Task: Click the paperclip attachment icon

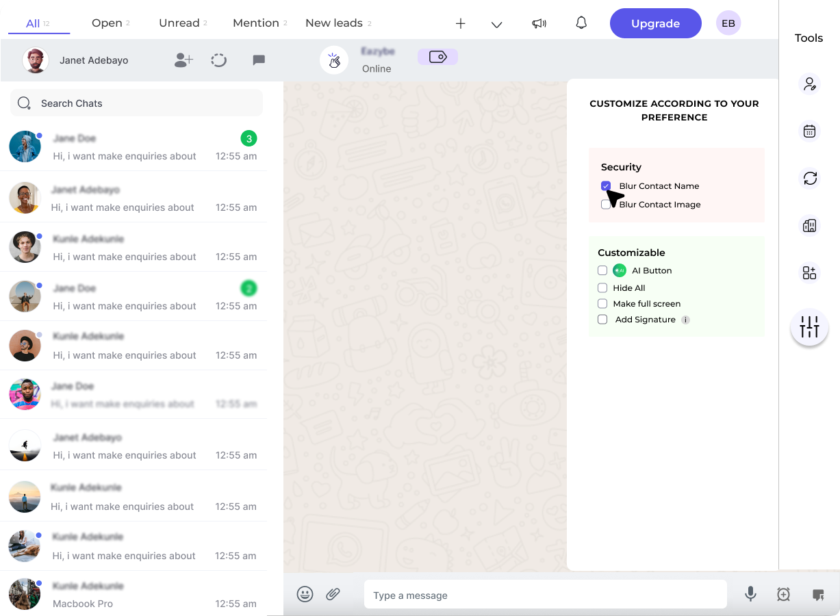Action: coord(333,594)
